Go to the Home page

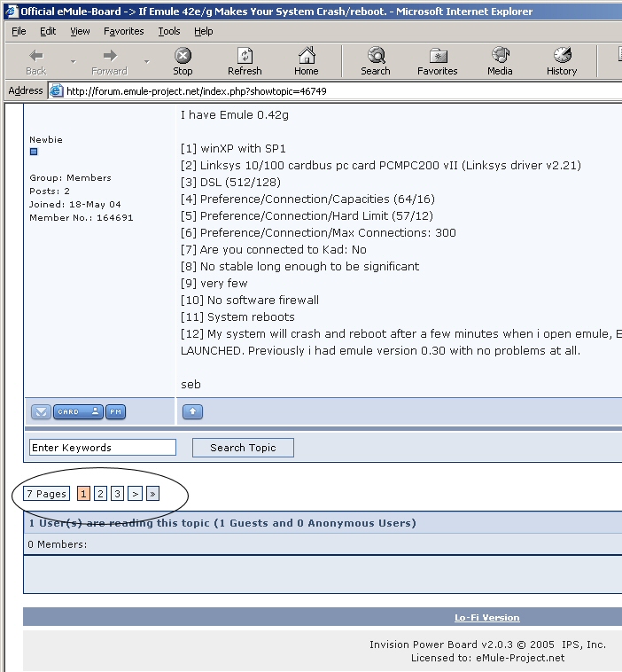point(307,62)
